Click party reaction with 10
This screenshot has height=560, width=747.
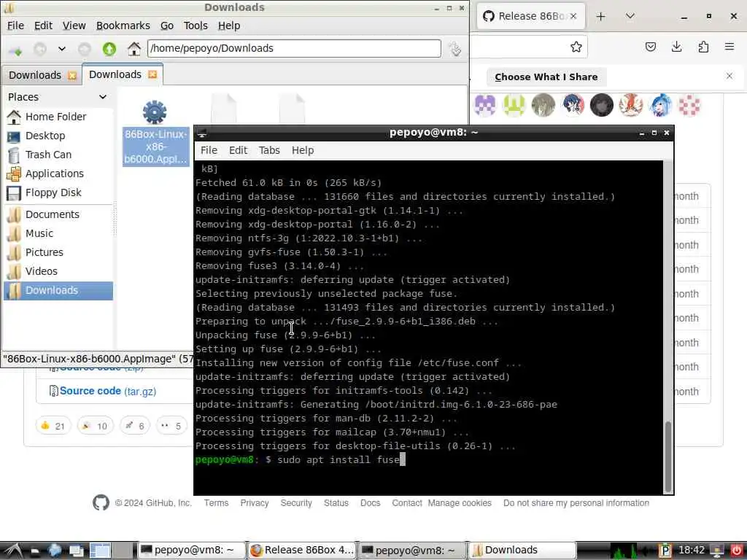(95, 426)
